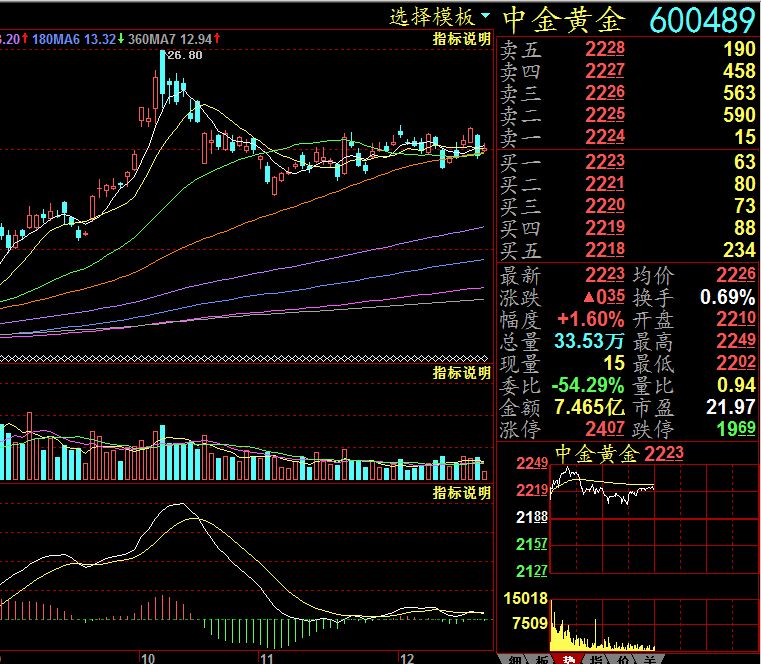This screenshot has height=664, width=761.
Task: Click the 市盈 P/E value 21.97
Action: tap(730, 407)
